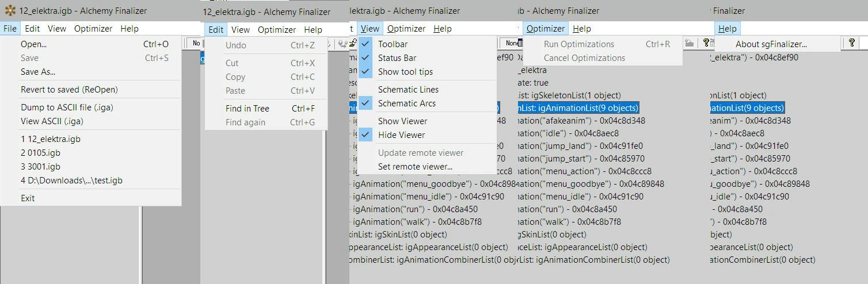Open Help menu next to highlighted Optimizer
868x284 pixels.
coord(582,28)
